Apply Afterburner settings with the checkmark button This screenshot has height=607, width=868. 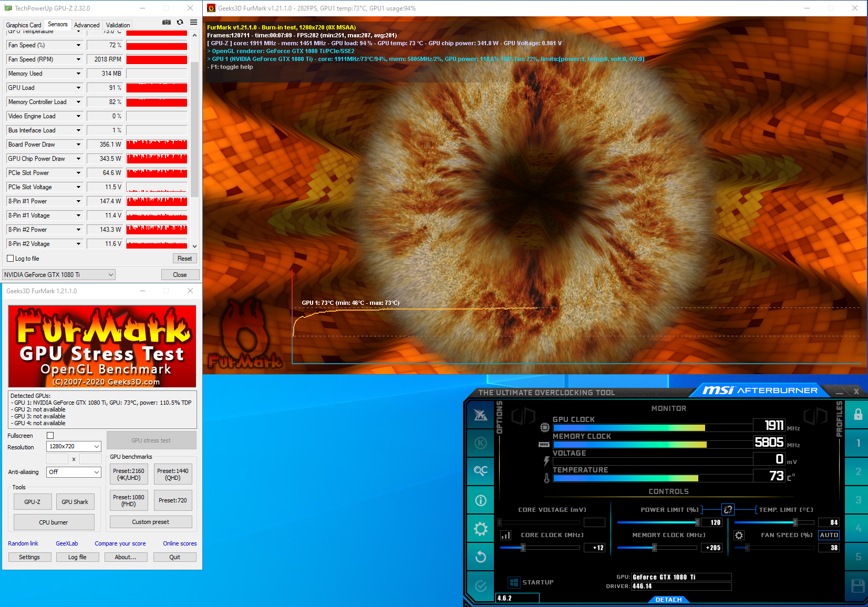click(x=480, y=585)
